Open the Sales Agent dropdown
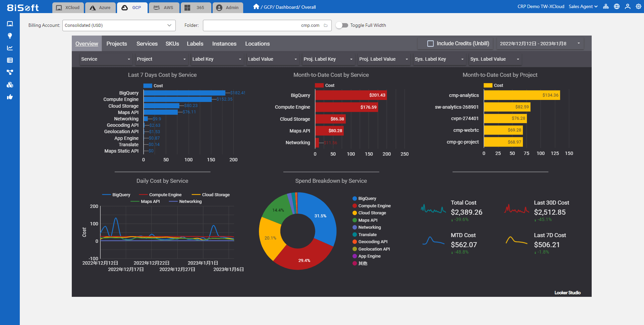The width and height of the screenshot is (644, 325). tap(583, 6)
